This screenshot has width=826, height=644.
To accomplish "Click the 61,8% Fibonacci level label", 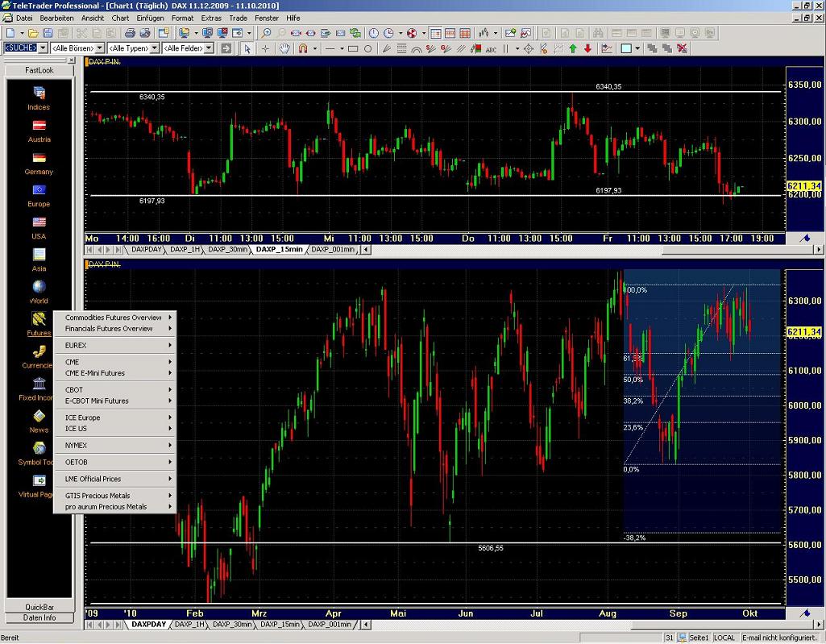I will point(633,359).
